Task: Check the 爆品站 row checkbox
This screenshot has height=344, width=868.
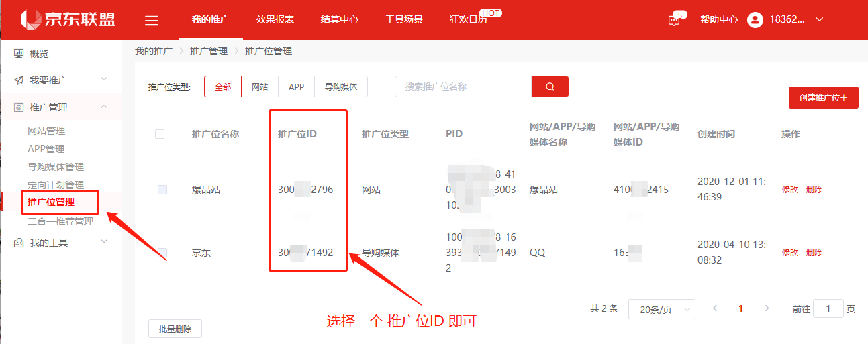Action: pos(162,190)
